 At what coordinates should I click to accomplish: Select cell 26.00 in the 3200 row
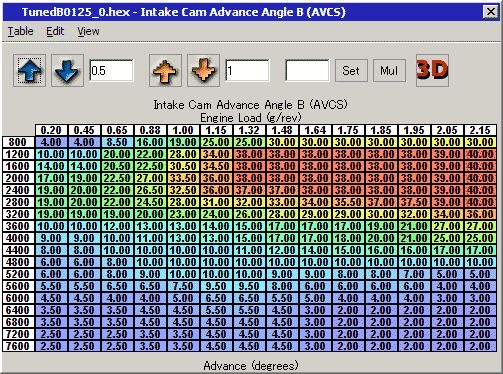coord(249,214)
